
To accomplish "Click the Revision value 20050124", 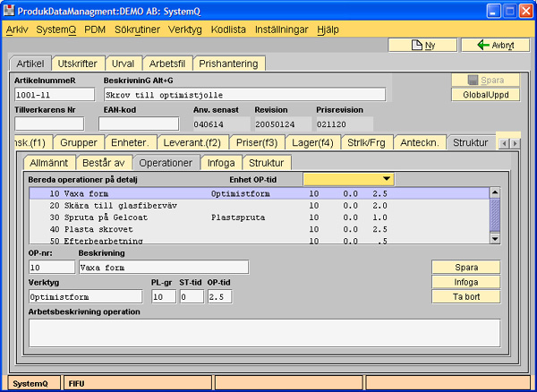I will click(x=283, y=124).
